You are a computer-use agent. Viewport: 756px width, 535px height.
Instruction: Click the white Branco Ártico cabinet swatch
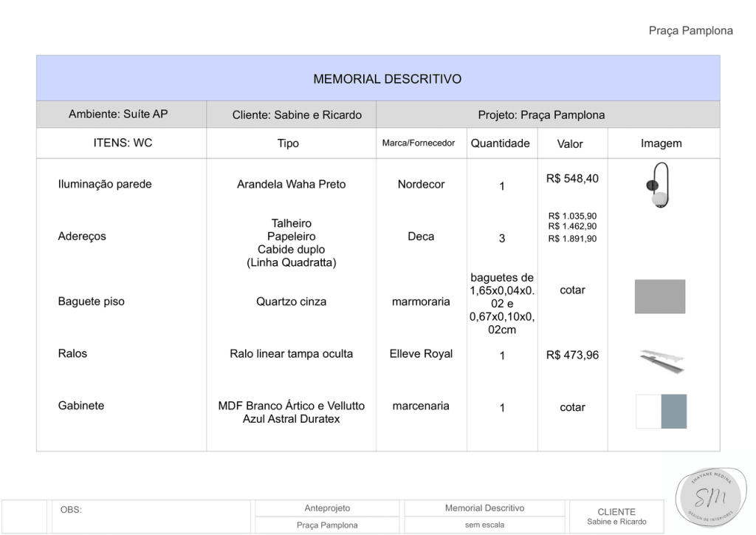pos(648,411)
